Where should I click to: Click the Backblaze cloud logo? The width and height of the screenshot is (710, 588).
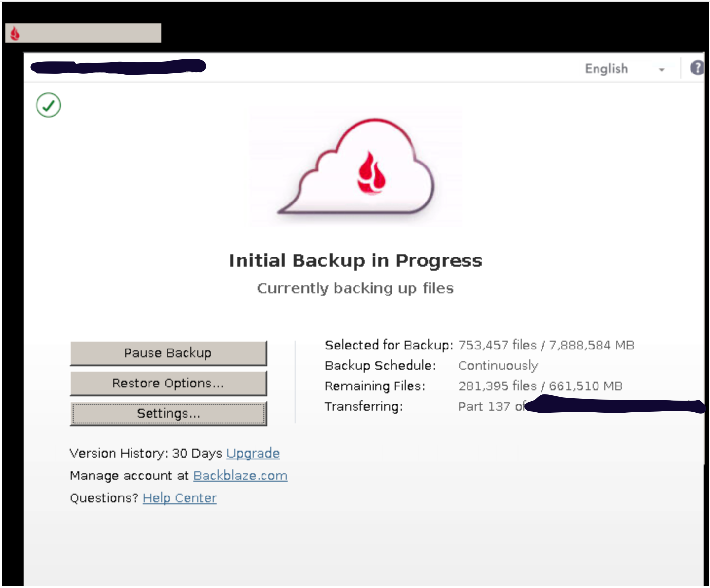tap(356, 167)
